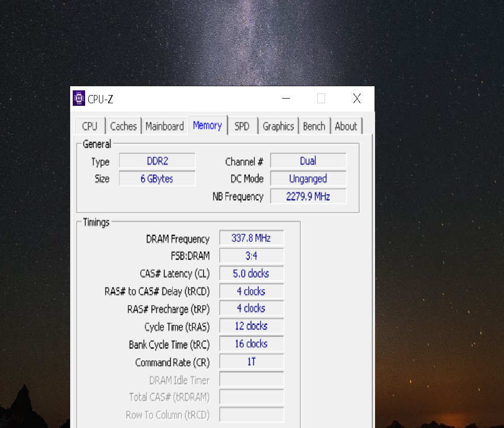Image resolution: width=504 pixels, height=428 pixels.
Task: Click the Channel # label
Action: 244,162
